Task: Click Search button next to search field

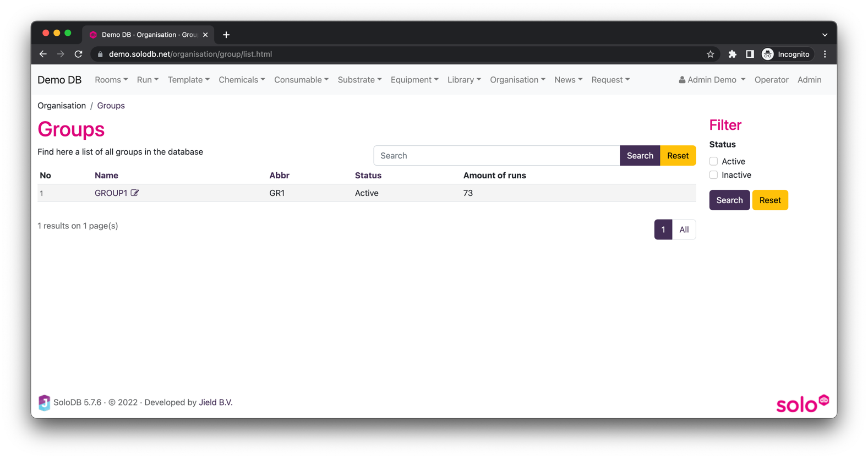Action: tap(640, 156)
